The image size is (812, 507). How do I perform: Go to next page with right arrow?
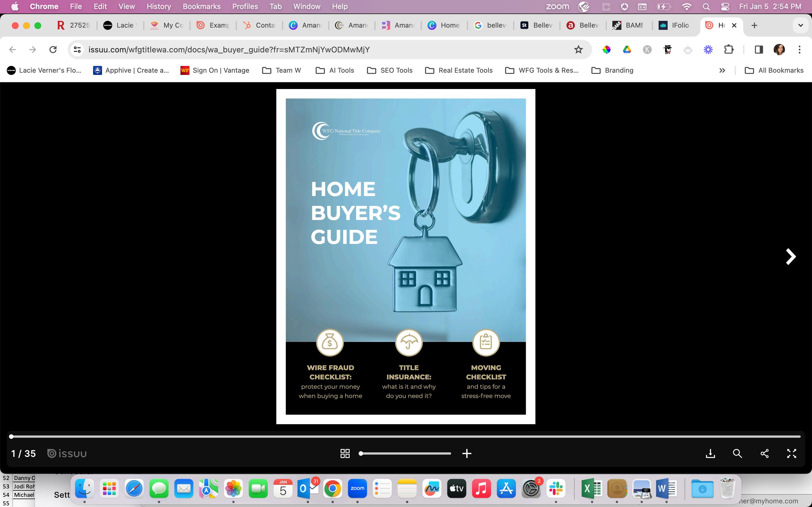coord(791,257)
